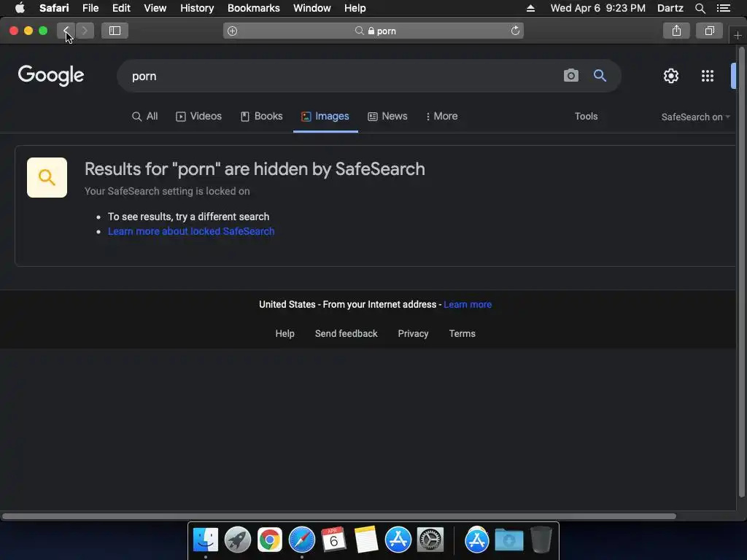The height and width of the screenshot is (560, 747).
Task: Open the Apple menu
Action: pos(20,8)
